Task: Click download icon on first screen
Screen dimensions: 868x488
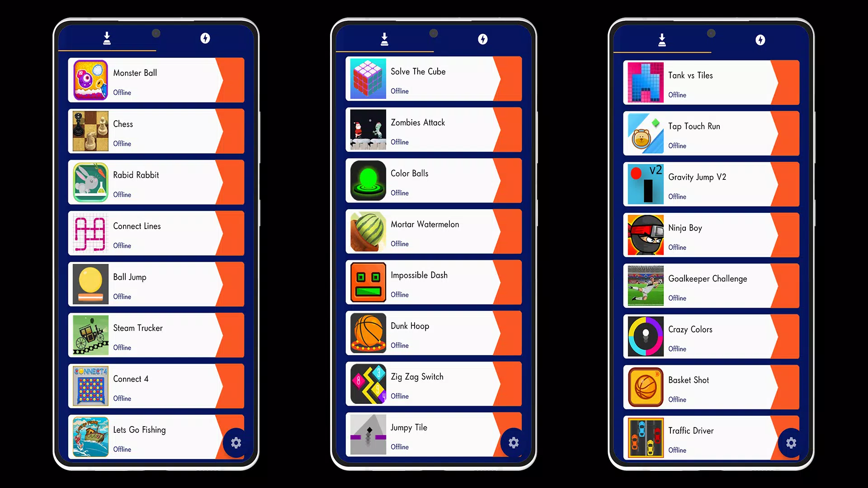Action: pyautogui.click(x=106, y=39)
